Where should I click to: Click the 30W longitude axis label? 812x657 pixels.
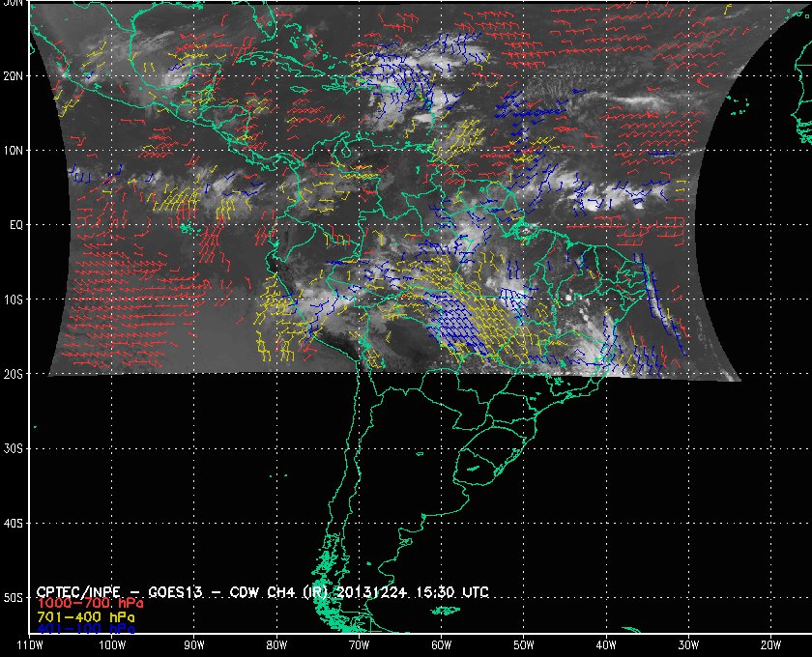click(688, 645)
